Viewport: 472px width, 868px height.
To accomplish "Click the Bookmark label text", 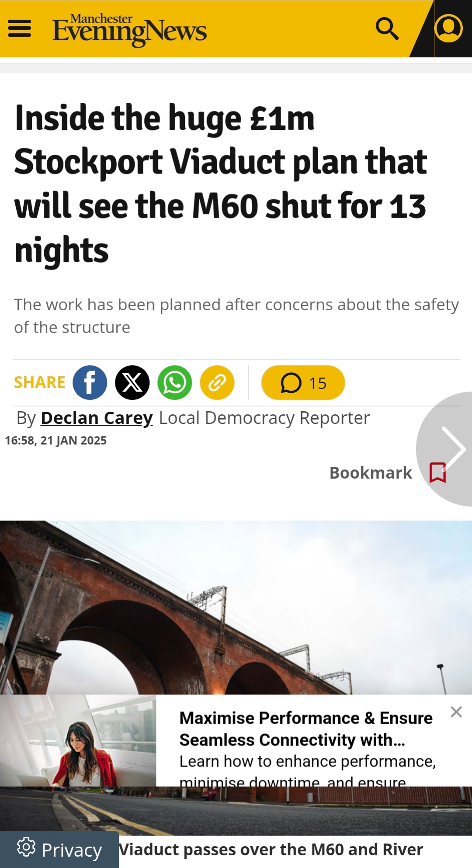I will [371, 472].
